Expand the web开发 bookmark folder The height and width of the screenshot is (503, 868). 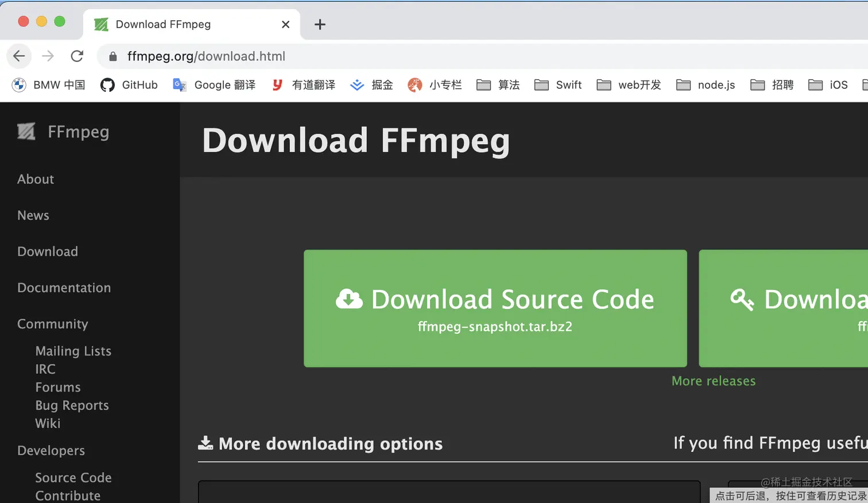(x=629, y=85)
